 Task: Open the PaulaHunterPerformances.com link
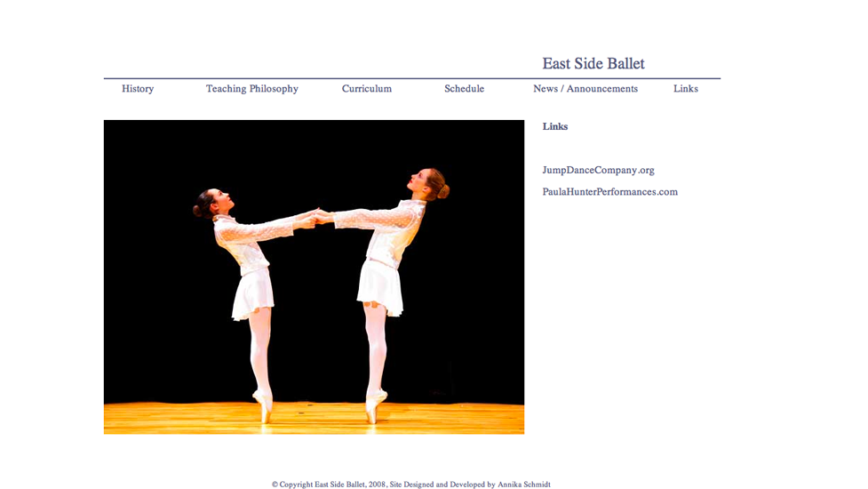click(609, 192)
